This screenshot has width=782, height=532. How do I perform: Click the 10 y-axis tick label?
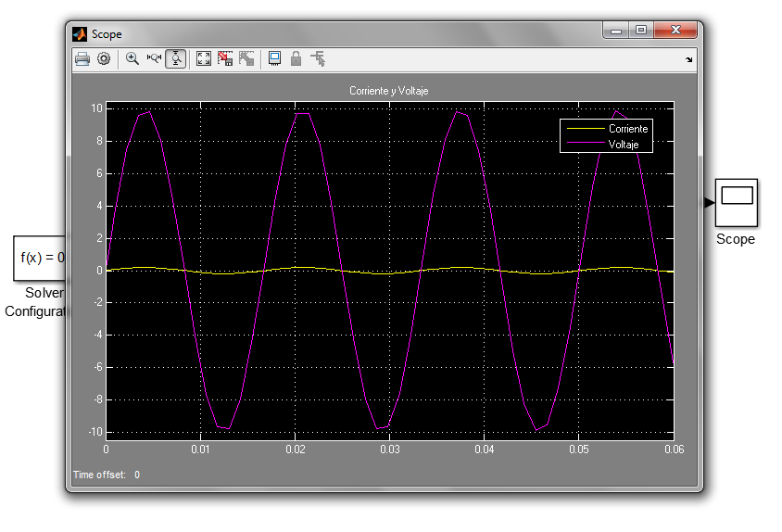(96, 108)
